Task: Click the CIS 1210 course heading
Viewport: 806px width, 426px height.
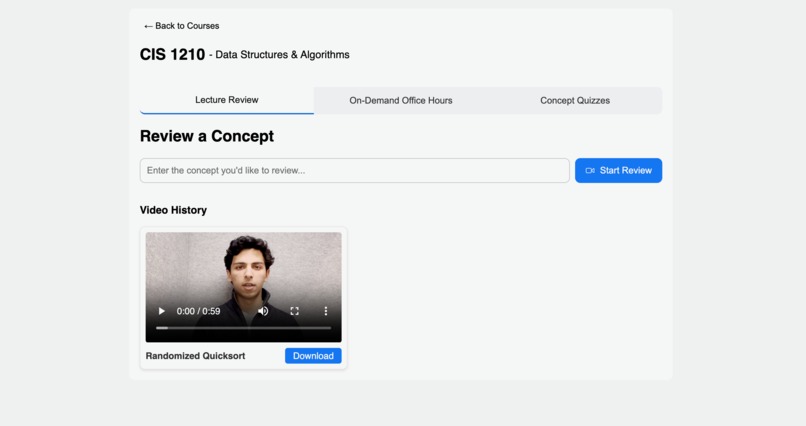Action: click(x=172, y=54)
